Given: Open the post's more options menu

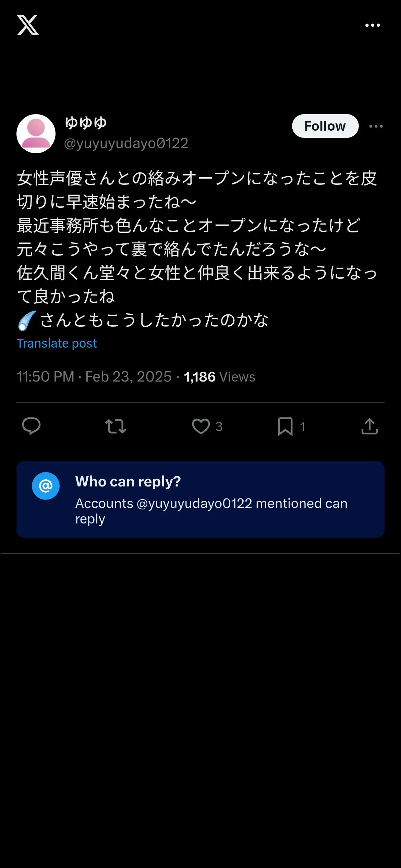Looking at the screenshot, I should 376,126.
